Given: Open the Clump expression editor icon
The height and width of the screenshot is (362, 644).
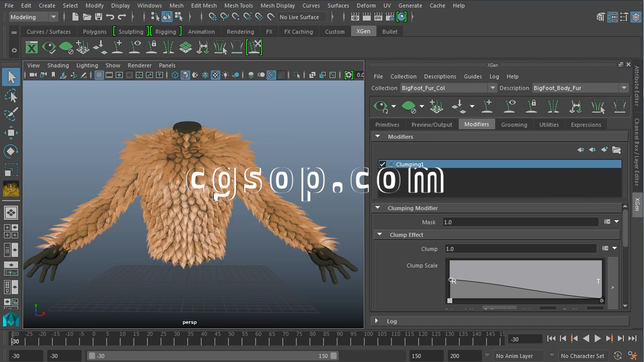Looking at the screenshot, I should pyautogui.click(x=606, y=248).
